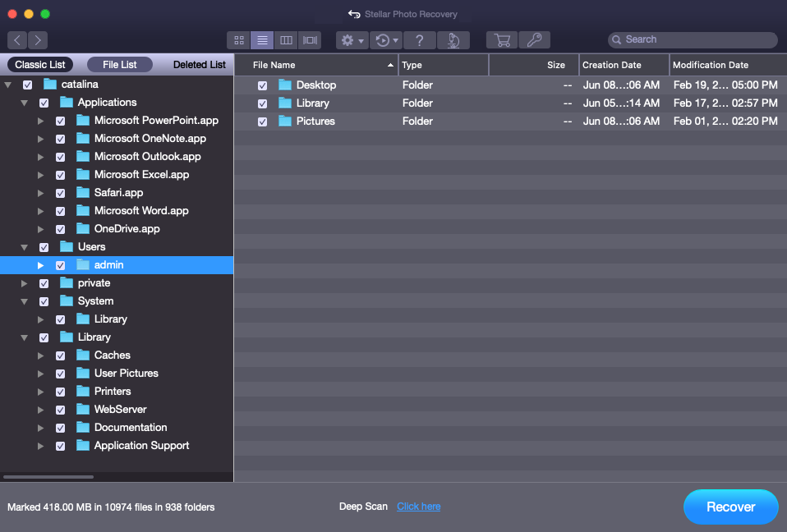This screenshot has width=787, height=532.
Task: Click the Desktop folder icon in file list
Action: pyautogui.click(x=285, y=85)
